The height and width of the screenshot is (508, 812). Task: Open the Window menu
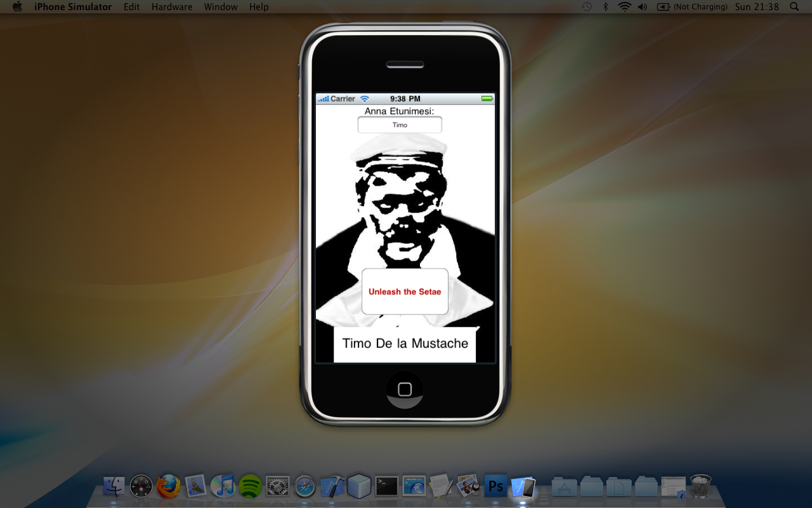point(221,7)
